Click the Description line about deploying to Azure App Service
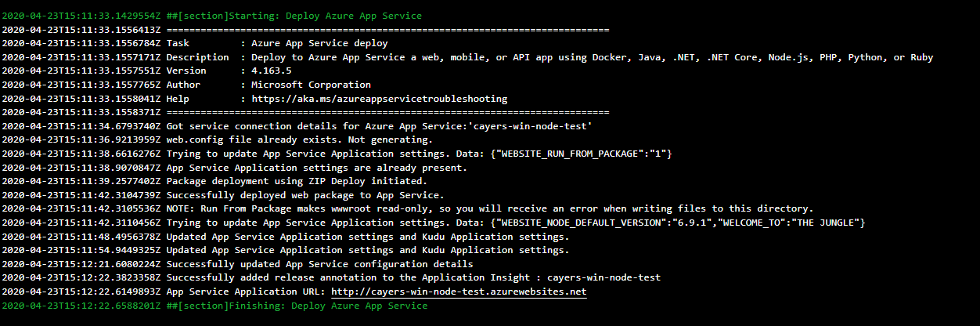This screenshot has width=980, height=326. 467,57
